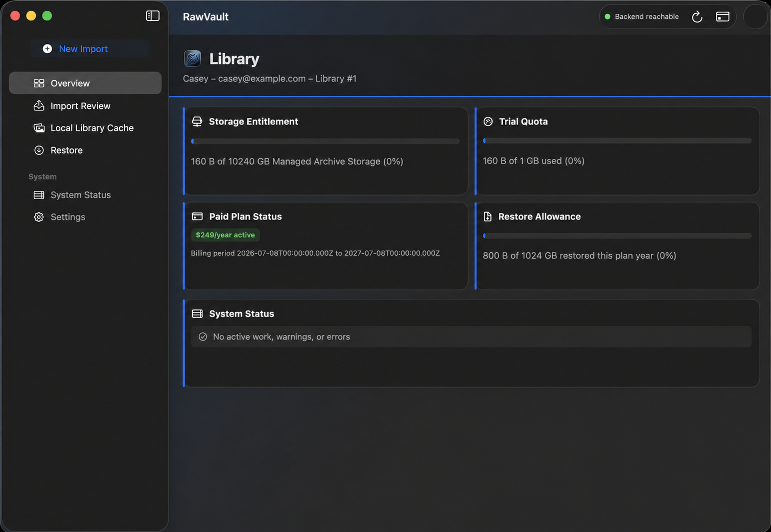Screen dimensions: 771x532
Task: Click the refresh backend status icon
Action: click(x=697, y=17)
